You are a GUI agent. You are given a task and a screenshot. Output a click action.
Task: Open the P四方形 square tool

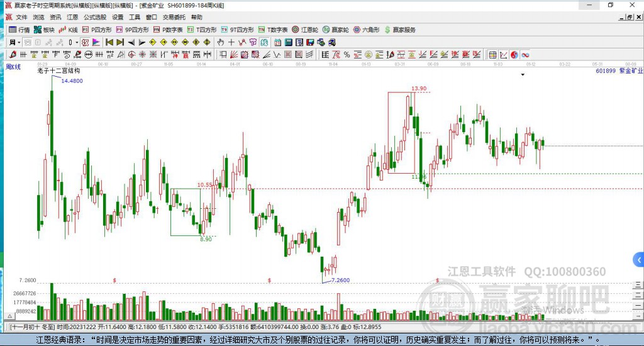(97, 30)
